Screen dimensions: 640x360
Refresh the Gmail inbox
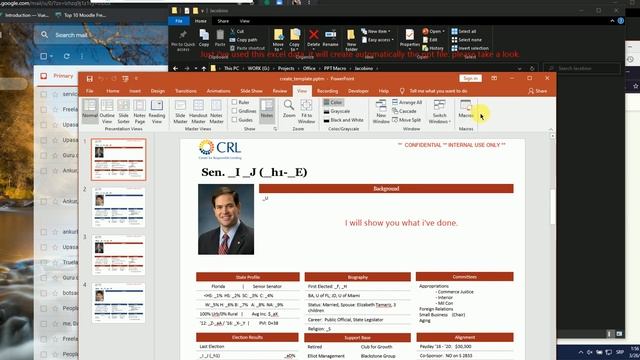point(67,56)
